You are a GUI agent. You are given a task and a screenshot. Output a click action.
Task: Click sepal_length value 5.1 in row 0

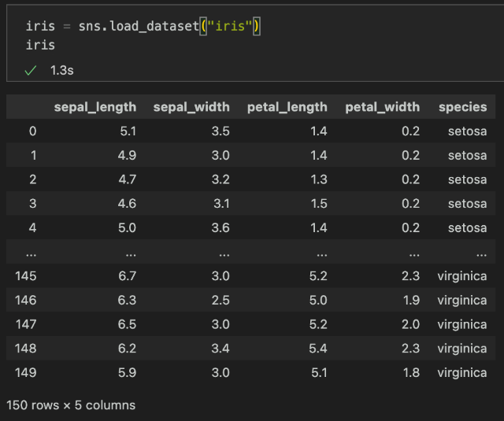(x=128, y=131)
